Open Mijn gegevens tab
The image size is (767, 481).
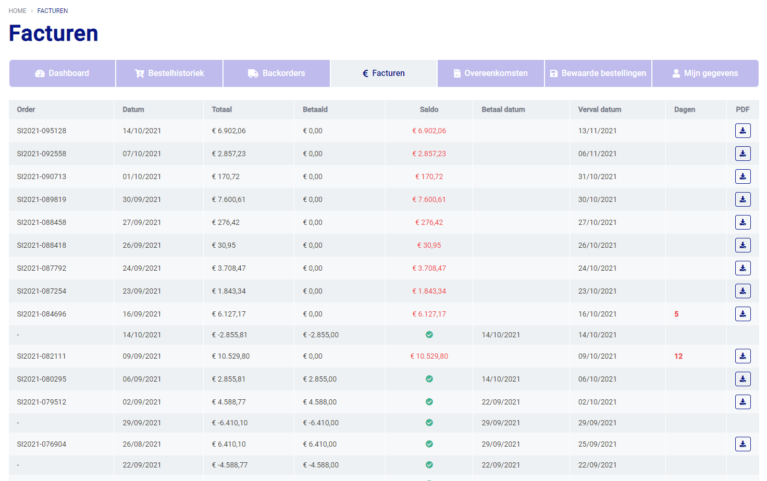(704, 73)
